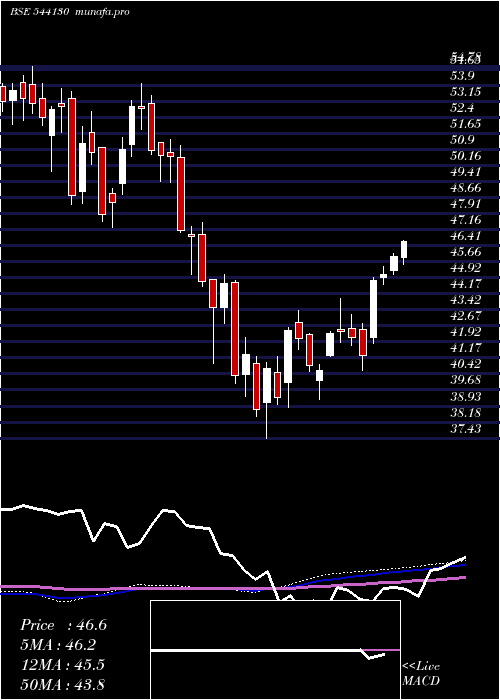Viewport: 500px width, 700px height.
Task: Click the 39.68 price axis label
Action: click(465, 380)
